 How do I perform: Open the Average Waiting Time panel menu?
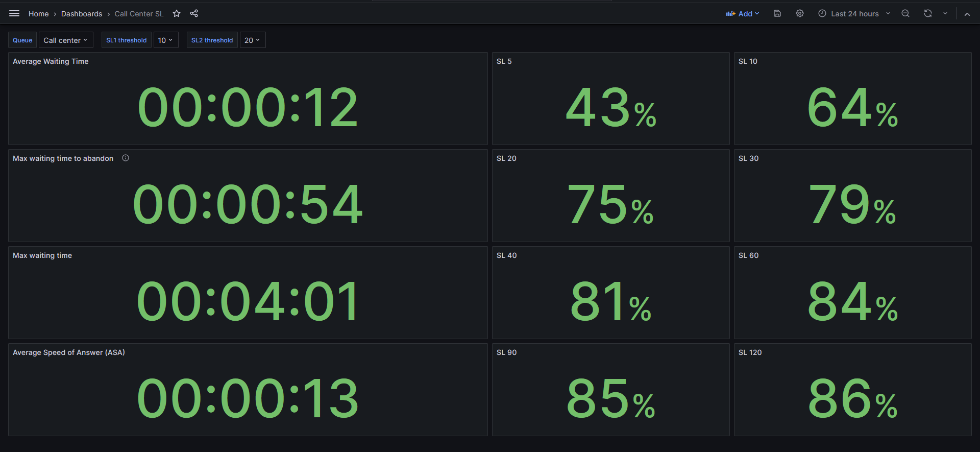click(51, 61)
